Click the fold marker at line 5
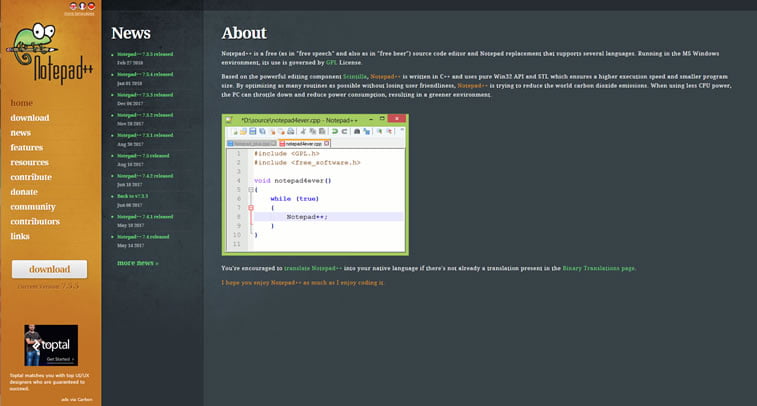 pos(251,190)
